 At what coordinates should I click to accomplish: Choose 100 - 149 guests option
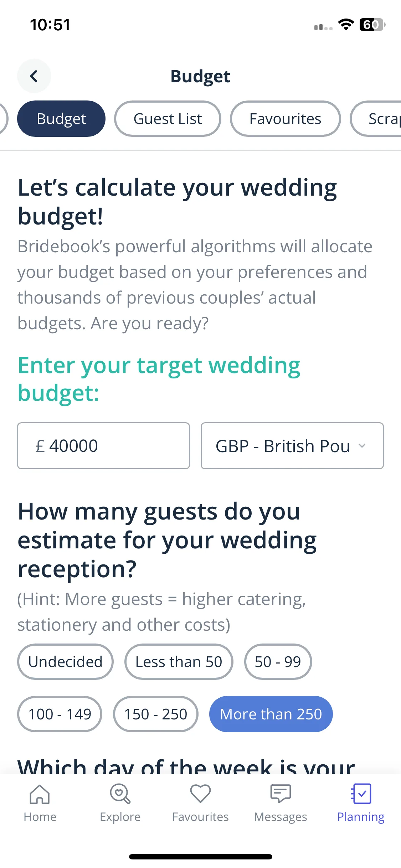[x=60, y=714]
